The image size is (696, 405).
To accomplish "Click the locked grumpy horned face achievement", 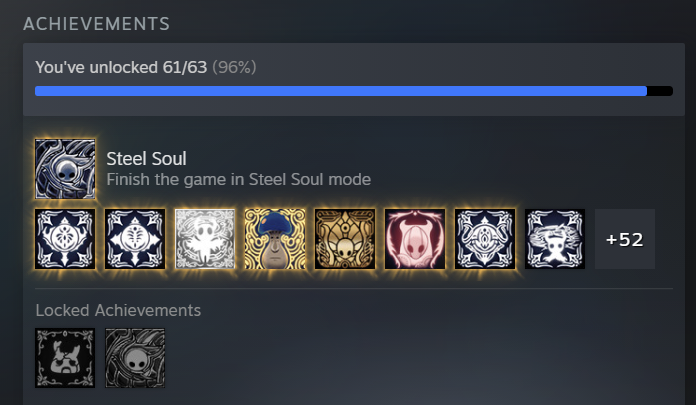I will click(x=65, y=358).
